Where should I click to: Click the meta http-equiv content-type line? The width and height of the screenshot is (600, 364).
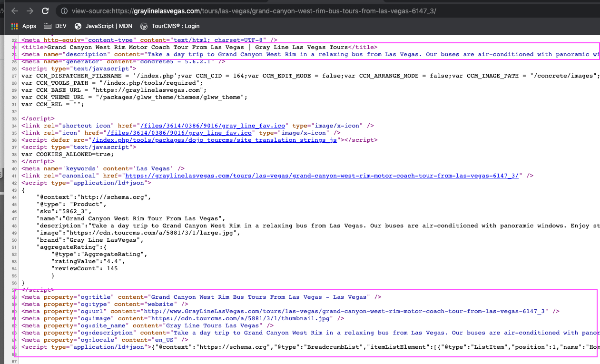point(149,40)
